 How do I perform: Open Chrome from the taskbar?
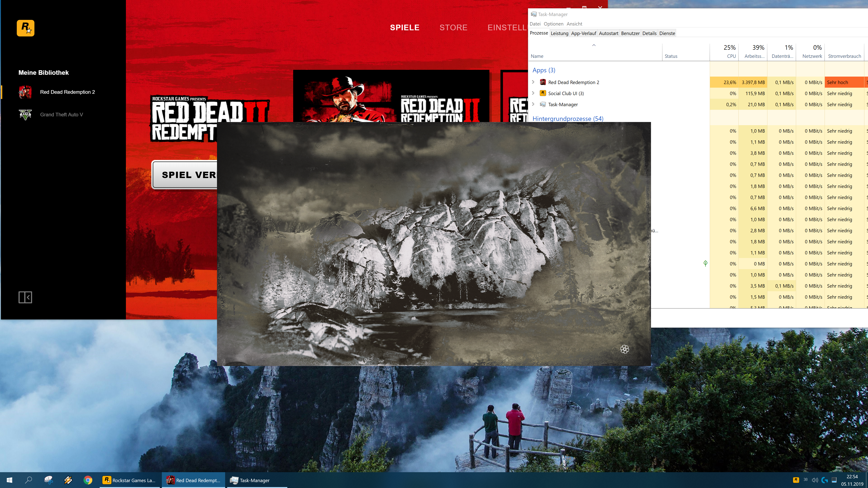[88, 480]
